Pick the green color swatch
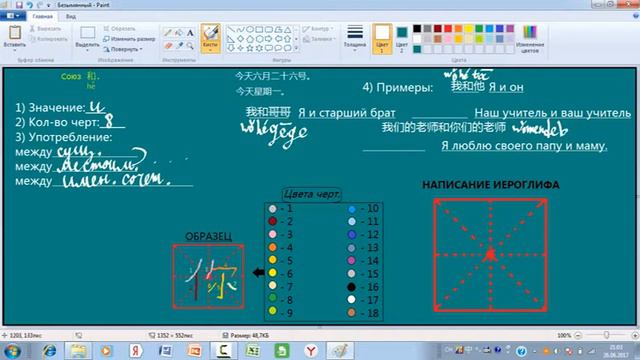The width and height of the screenshot is (640, 360). click(x=479, y=29)
